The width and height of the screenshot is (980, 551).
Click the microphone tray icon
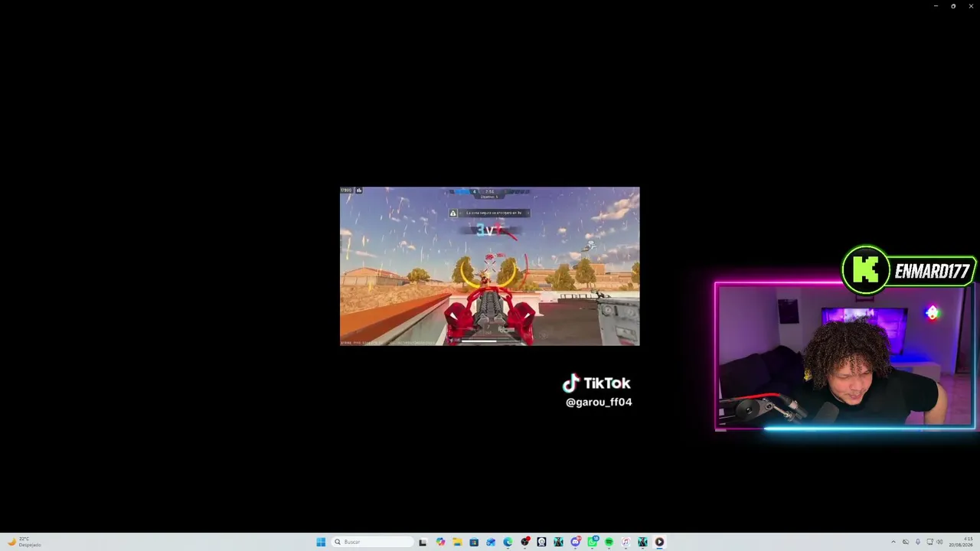[x=917, y=542]
